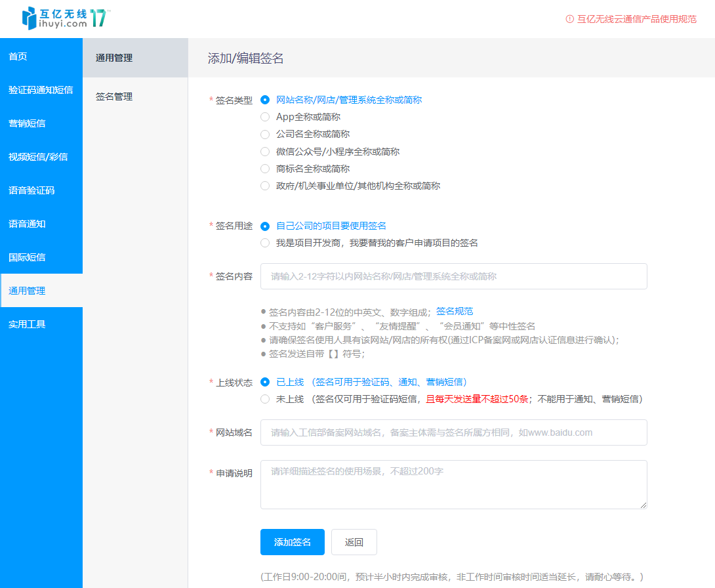The height and width of the screenshot is (588, 715).
Task: Click the 添加签名 button
Action: click(x=292, y=542)
